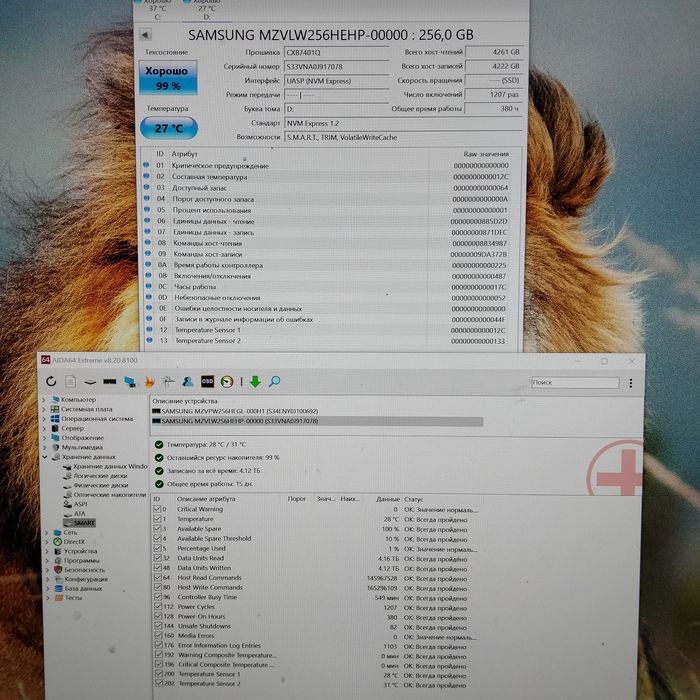
Task: Launch the system stability test flame icon
Action: point(150,382)
